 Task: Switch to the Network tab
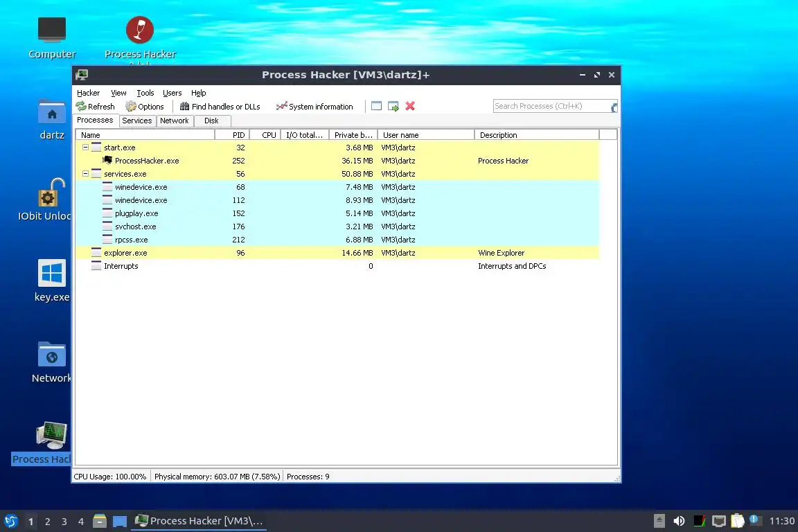coord(174,121)
